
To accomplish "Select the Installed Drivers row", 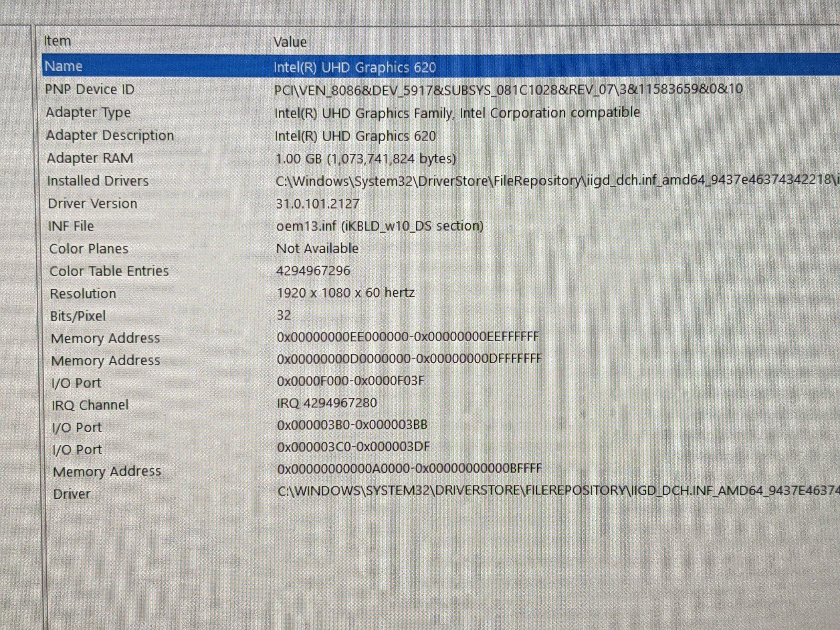I will point(98,181).
